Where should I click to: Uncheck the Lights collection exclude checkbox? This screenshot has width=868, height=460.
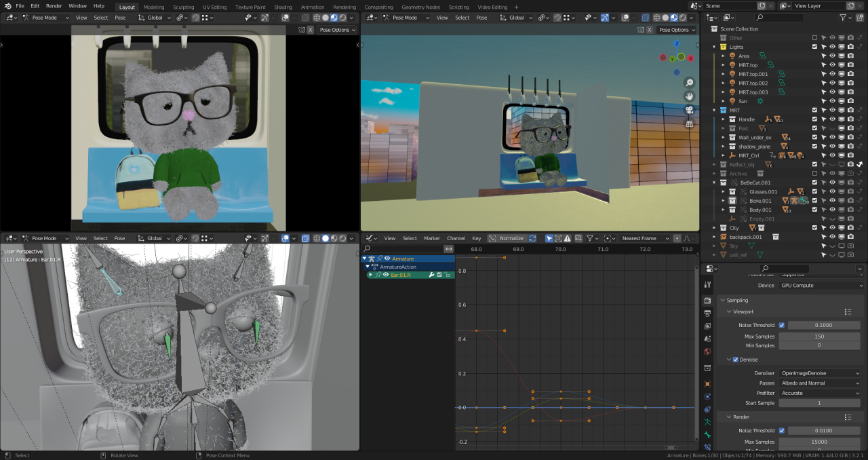[814, 47]
